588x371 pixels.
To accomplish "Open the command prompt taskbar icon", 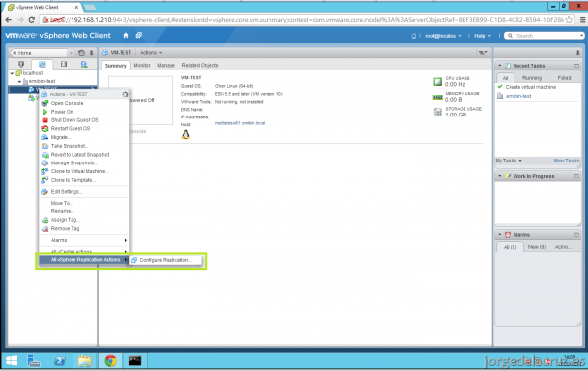I will click(x=135, y=361).
